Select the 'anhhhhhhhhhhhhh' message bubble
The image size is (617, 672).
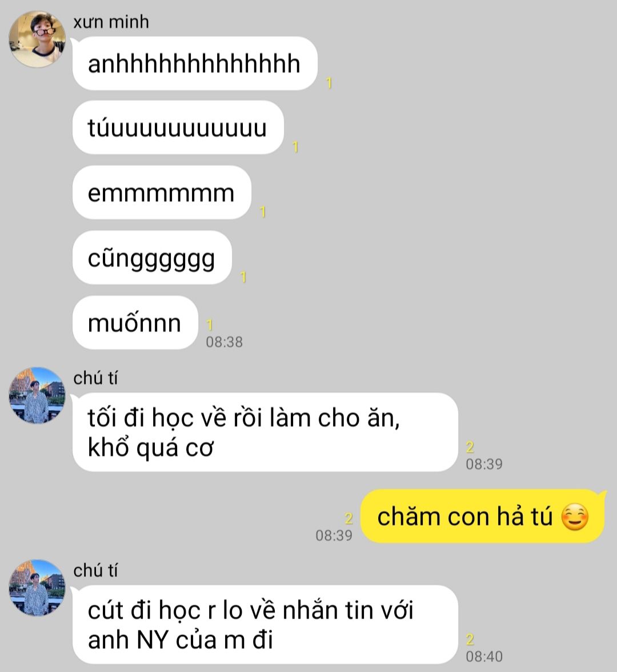click(195, 63)
